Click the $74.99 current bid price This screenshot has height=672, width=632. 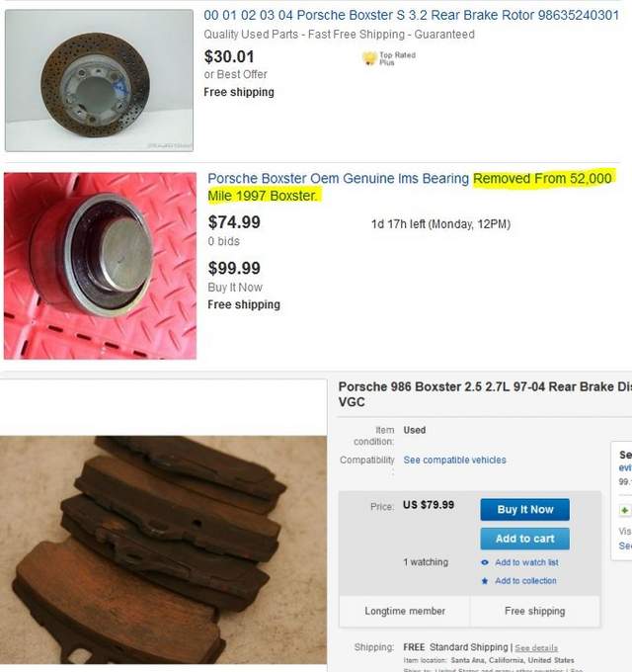[x=234, y=222]
